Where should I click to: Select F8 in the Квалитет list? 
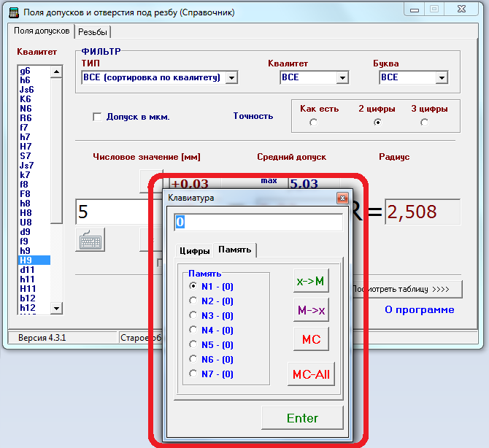(34, 194)
